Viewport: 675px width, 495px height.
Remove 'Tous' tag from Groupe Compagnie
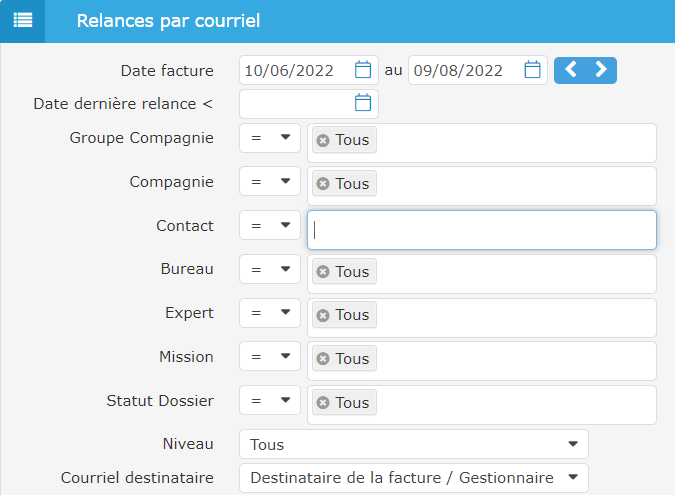[x=323, y=141]
